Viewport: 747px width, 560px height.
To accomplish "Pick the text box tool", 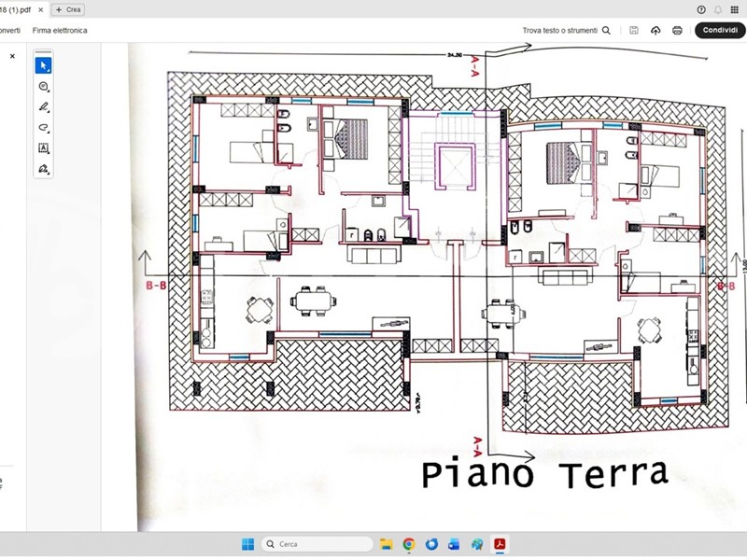I will pos(43,148).
